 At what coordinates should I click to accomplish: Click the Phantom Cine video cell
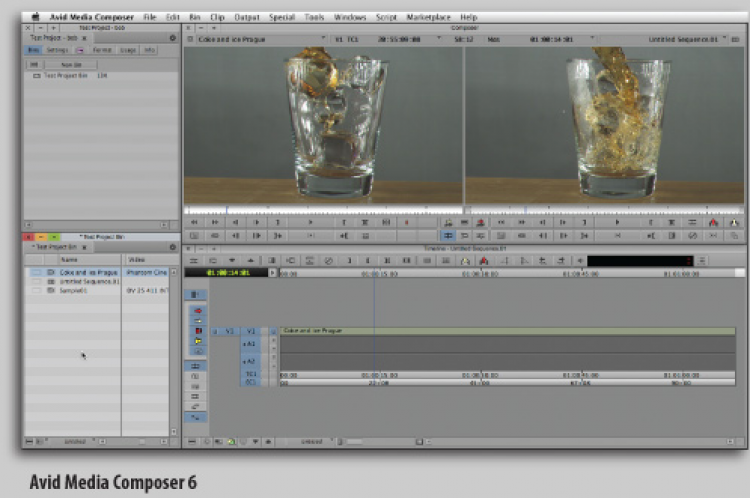146,272
